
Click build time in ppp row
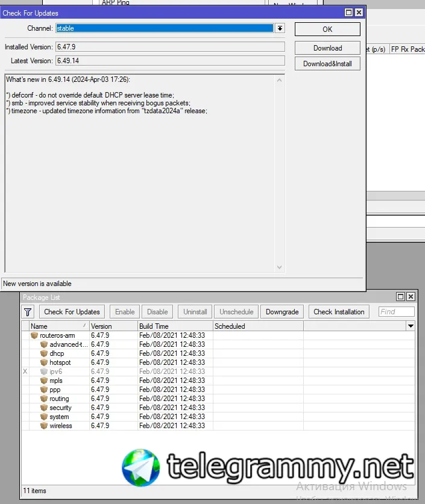(x=172, y=390)
